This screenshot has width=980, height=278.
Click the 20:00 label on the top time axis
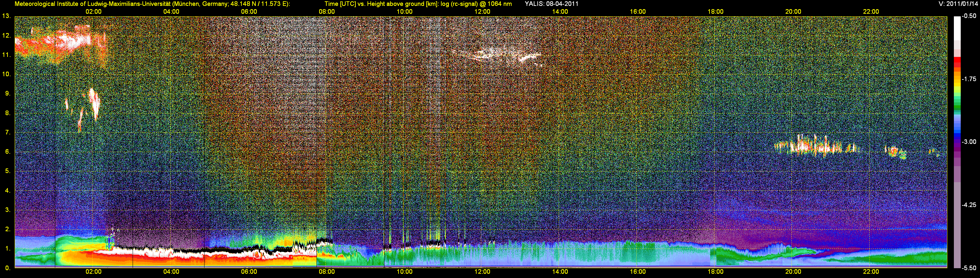(x=793, y=12)
